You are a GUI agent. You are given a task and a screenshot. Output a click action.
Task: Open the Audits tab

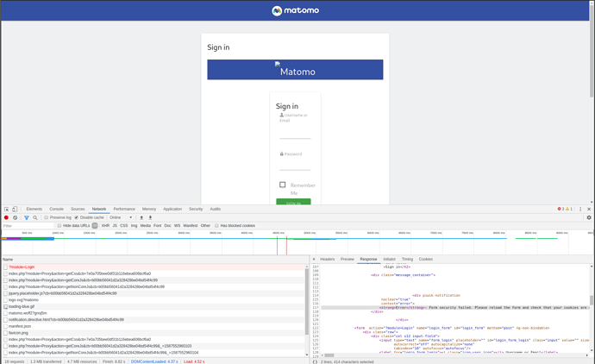[216, 209]
